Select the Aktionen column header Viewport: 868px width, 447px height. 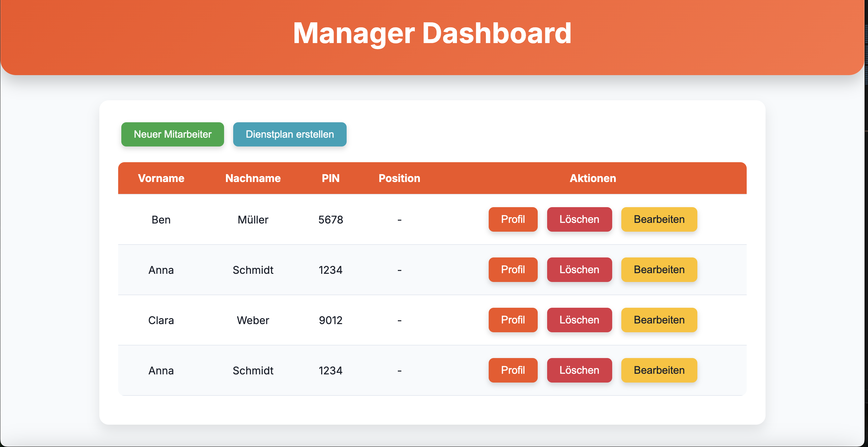coord(593,178)
